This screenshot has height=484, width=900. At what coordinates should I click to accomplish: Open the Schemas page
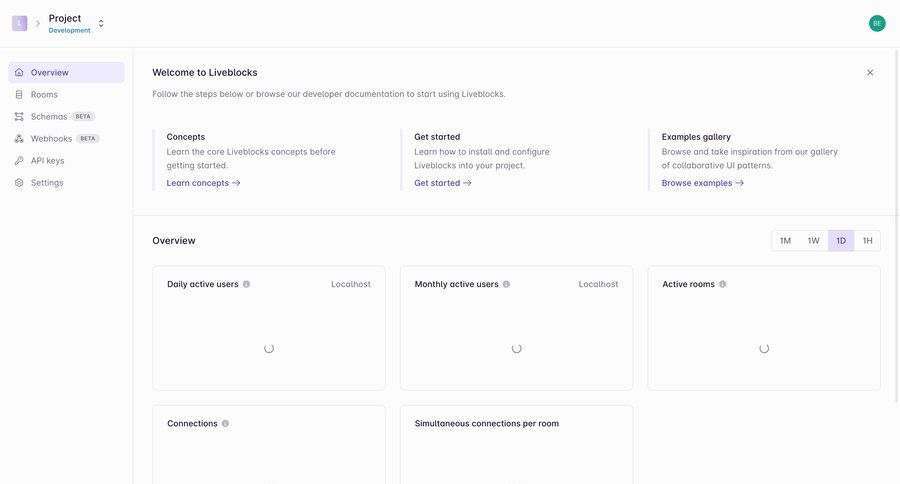click(66, 117)
